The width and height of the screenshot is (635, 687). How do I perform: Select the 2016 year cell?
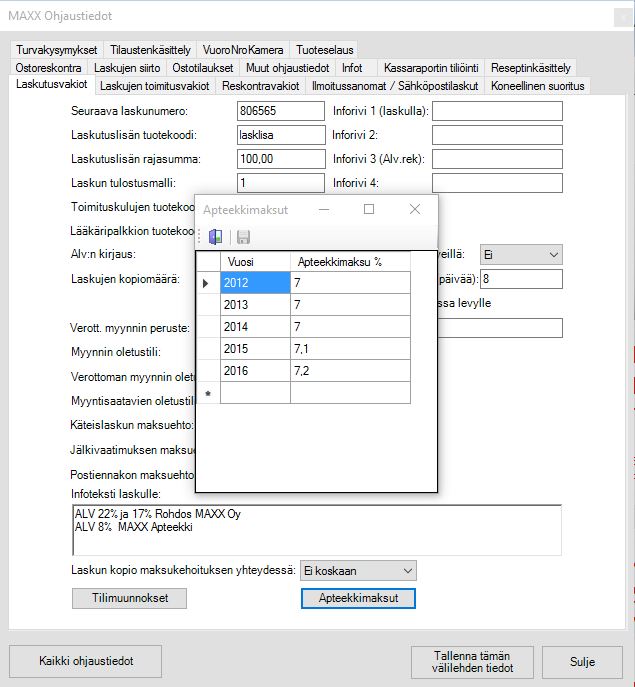[x=255, y=371]
